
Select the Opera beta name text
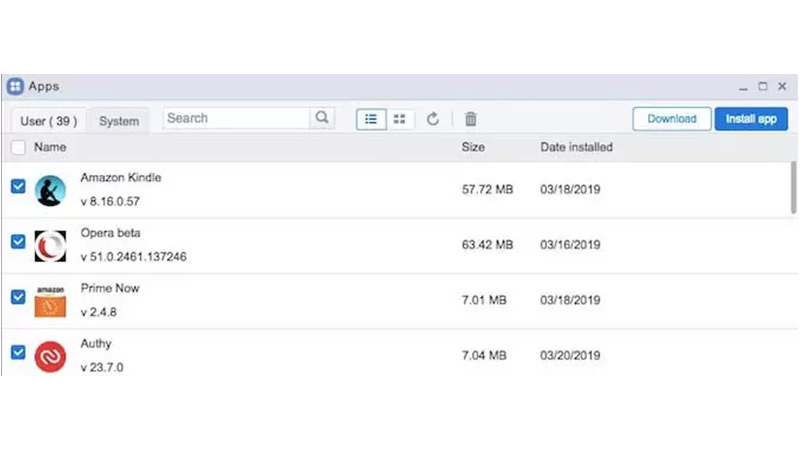[110, 233]
